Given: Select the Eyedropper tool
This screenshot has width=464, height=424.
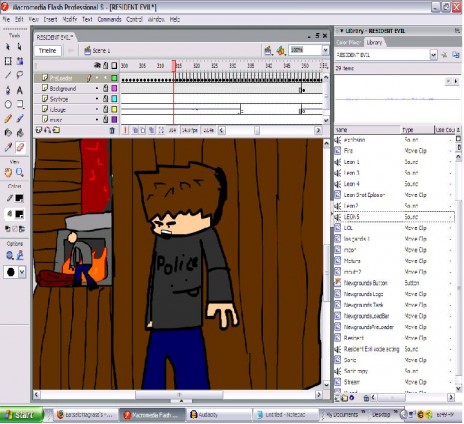Looking at the screenshot, I should (8, 147).
